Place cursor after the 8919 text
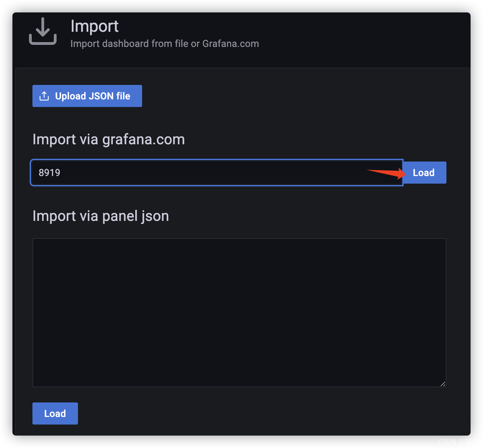The width and height of the screenshot is (483, 448). (61, 173)
